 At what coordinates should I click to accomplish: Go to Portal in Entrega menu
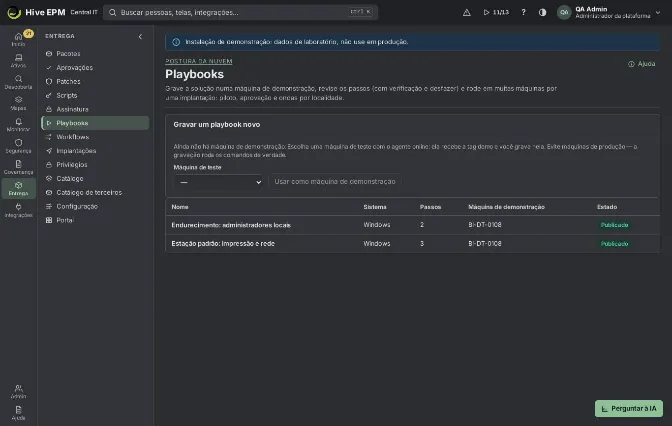[x=95, y=220]
